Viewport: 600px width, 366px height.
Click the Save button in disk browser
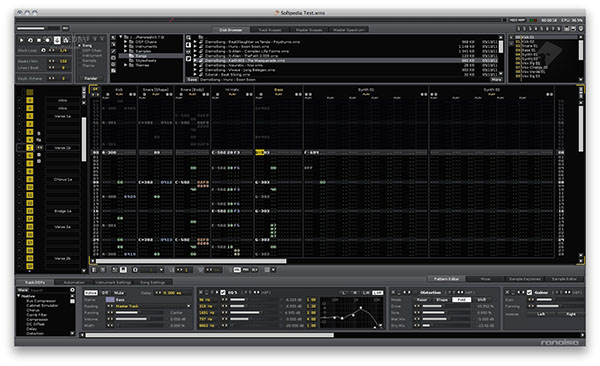pyautogui.click(x=192, y=80)
